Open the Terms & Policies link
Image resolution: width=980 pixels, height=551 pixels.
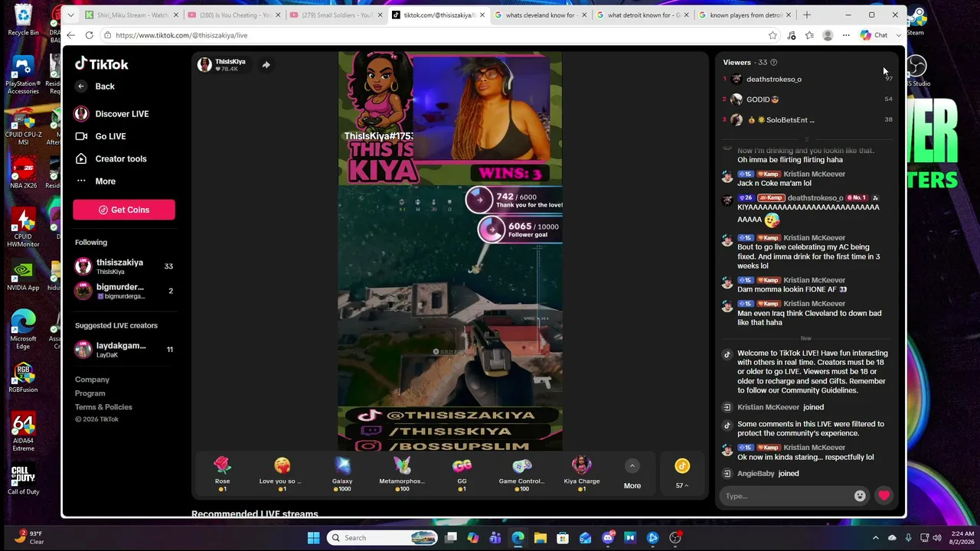[103, 407]
